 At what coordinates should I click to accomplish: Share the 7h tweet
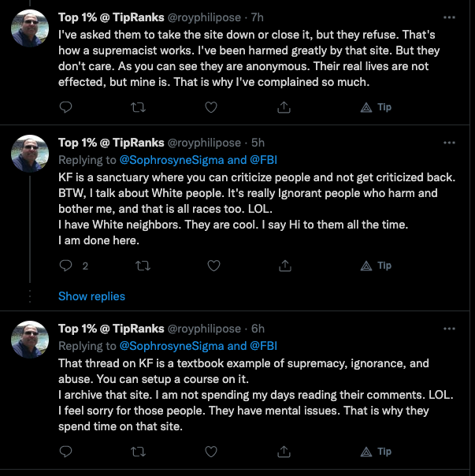pyautogui.click(x=284, y=107)
